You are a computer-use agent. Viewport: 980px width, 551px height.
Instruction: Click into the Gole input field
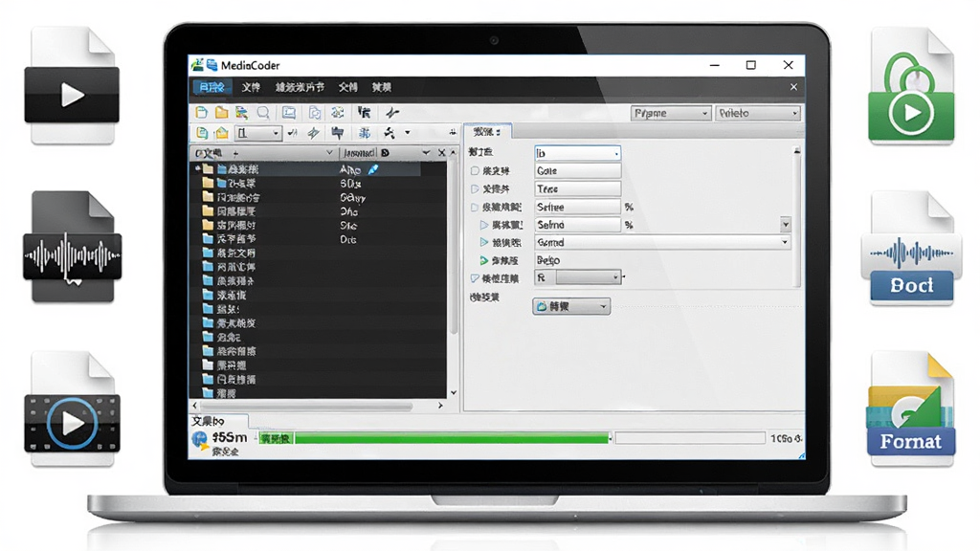[577, 170]
